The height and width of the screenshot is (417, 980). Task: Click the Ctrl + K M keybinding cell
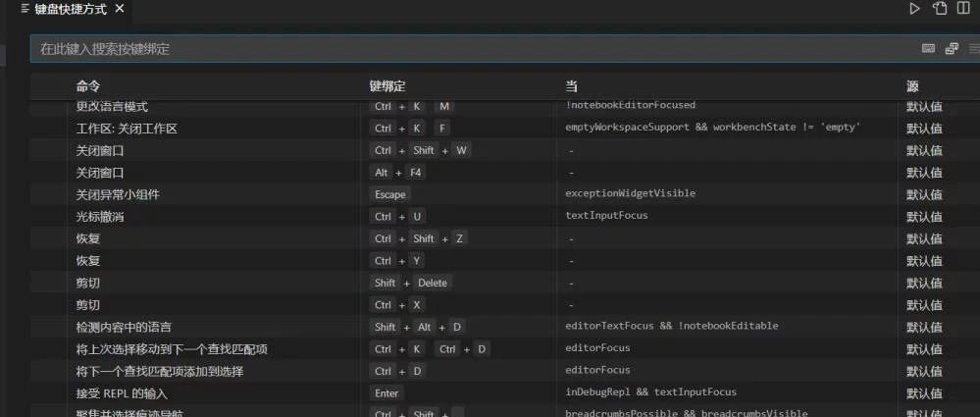click(x=412, y=106)
